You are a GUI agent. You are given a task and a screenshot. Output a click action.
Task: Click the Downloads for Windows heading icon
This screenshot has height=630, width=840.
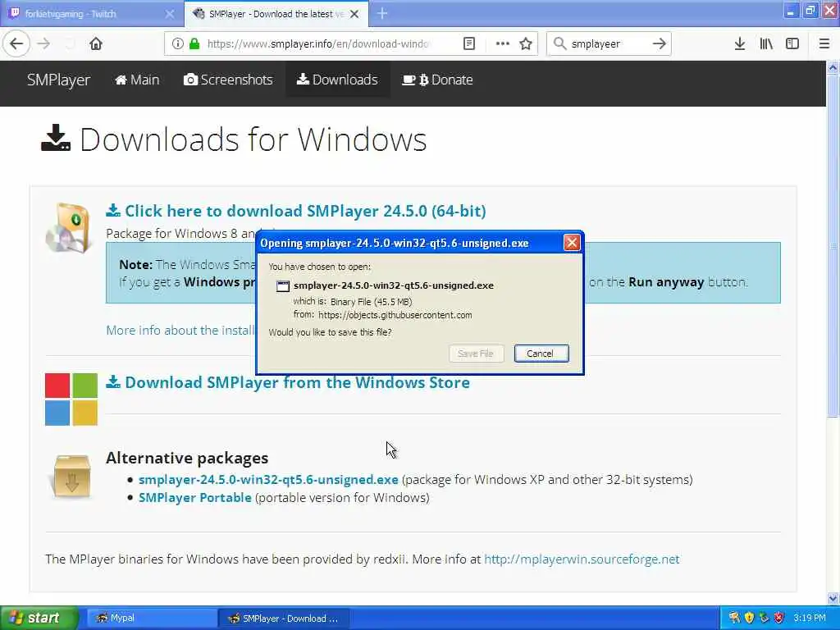coord(56,138)
